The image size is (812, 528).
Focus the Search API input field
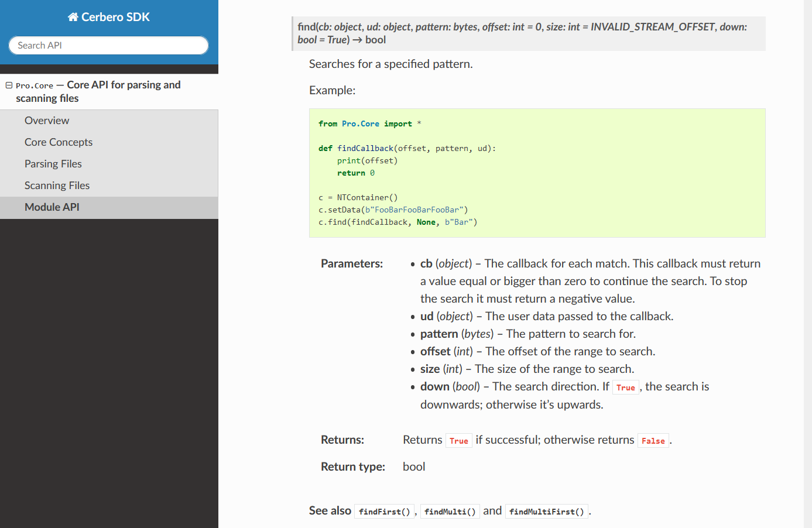(109, 45)
